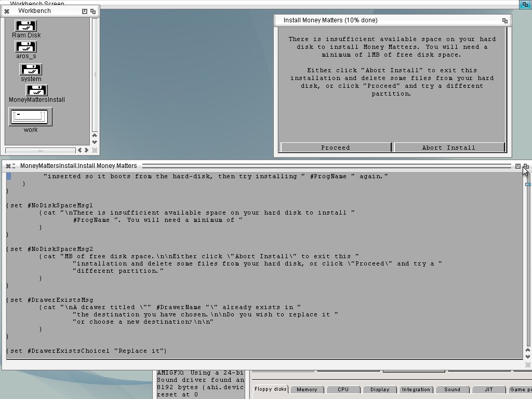This screenshot has width=532, height=399.
Task: Click the '(set #DrawerExistsMsg' line
Action: (49, 300)
